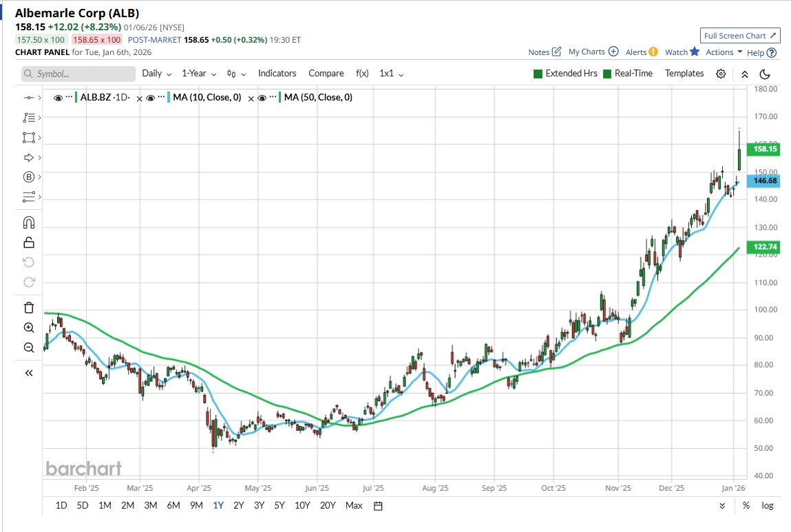The height and width of the screenshot is (532, 791).
Task: Click the lock drawings icon
Action: (x=28, y=242)
